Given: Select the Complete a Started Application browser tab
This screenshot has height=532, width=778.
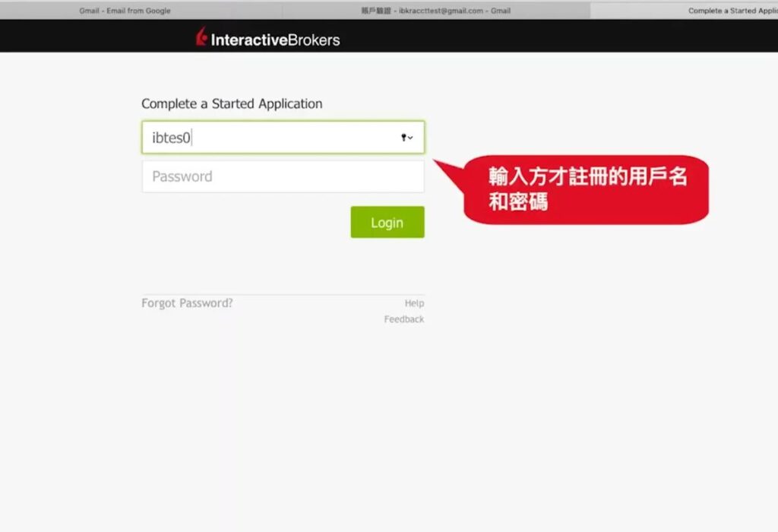Looking at the screenshot, I should [722, 11].
